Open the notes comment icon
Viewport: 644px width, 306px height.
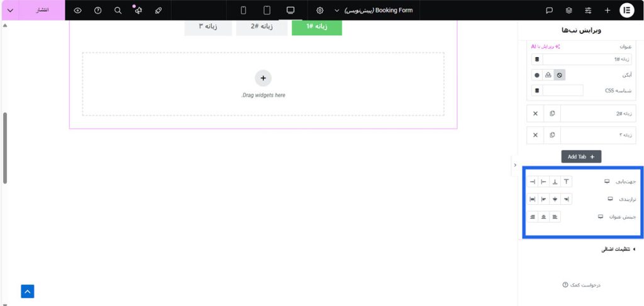549,10
